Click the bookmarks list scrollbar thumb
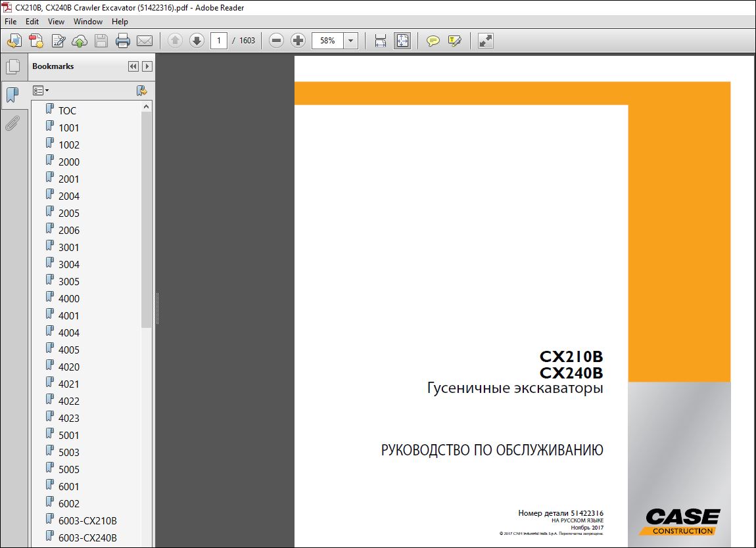The width and height of the screenshot is (756, 548). point(147,219)
